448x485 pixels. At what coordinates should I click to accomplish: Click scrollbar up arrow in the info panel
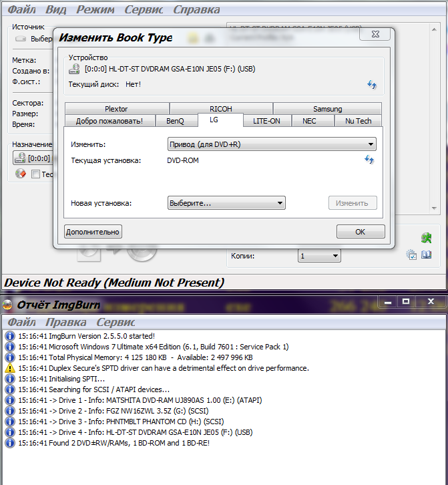point(434,29)
